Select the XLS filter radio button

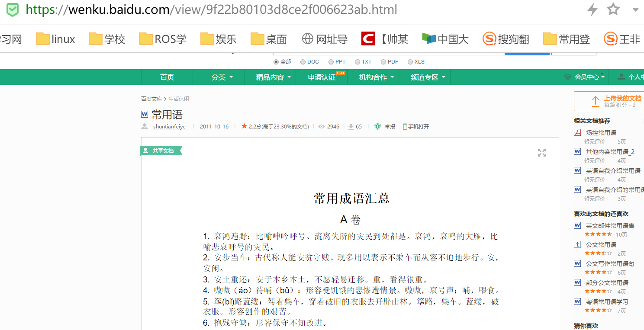[410, 62]
